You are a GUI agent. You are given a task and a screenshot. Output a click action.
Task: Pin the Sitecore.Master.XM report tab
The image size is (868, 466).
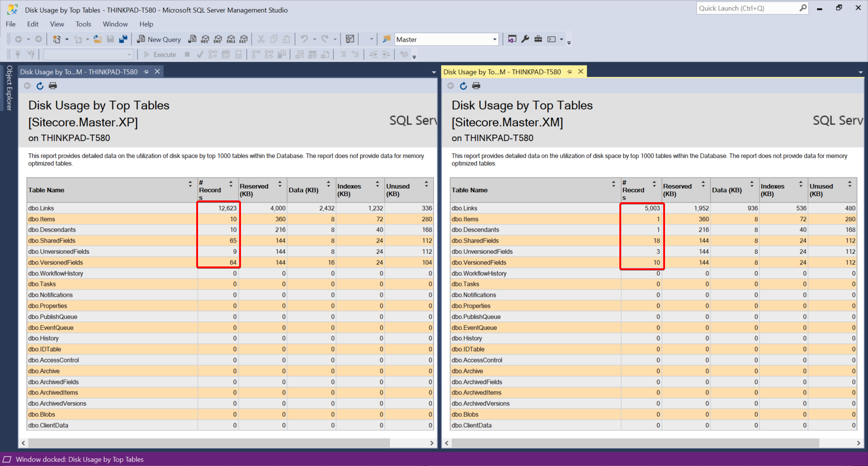[x=569, y=71]
